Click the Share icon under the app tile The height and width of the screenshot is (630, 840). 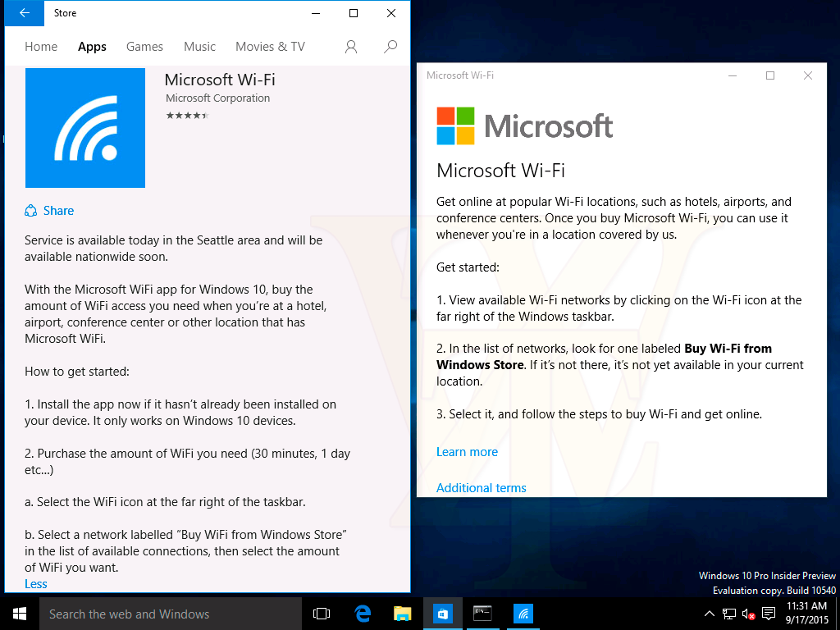pos(31,211)
